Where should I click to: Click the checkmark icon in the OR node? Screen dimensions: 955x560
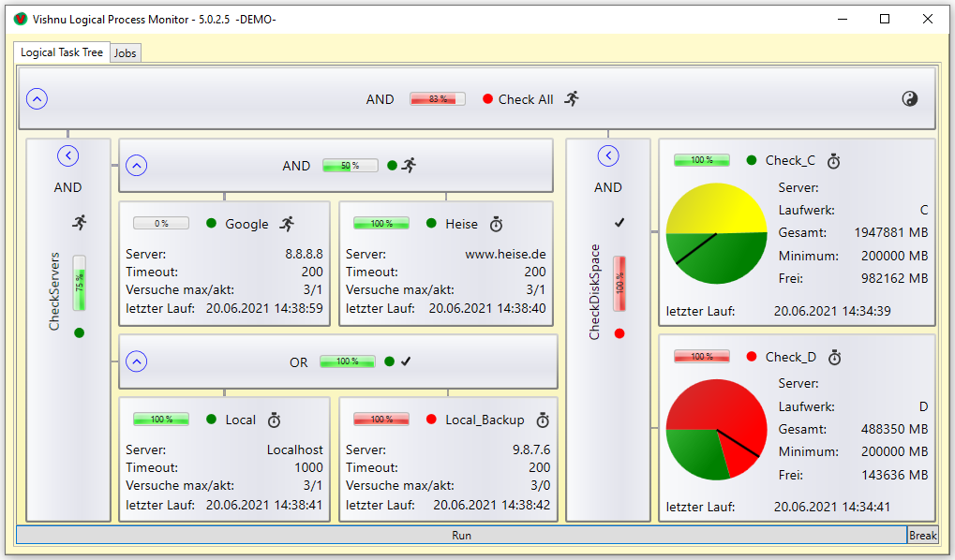coord(406,361)
